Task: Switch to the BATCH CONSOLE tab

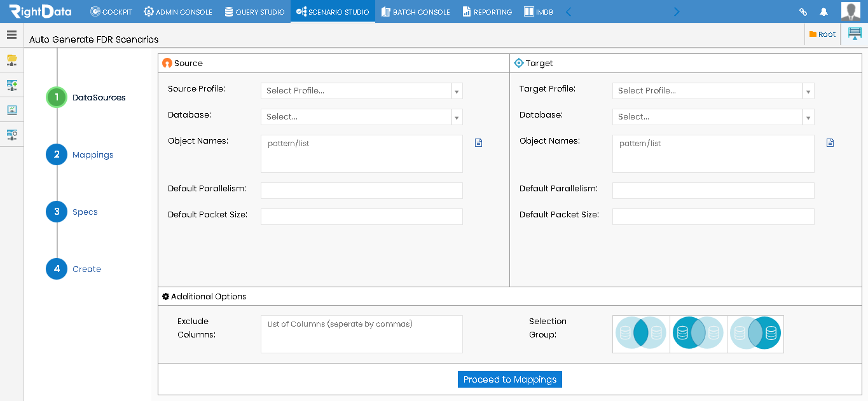Action: pyautogui.click(x=415, y=11)
